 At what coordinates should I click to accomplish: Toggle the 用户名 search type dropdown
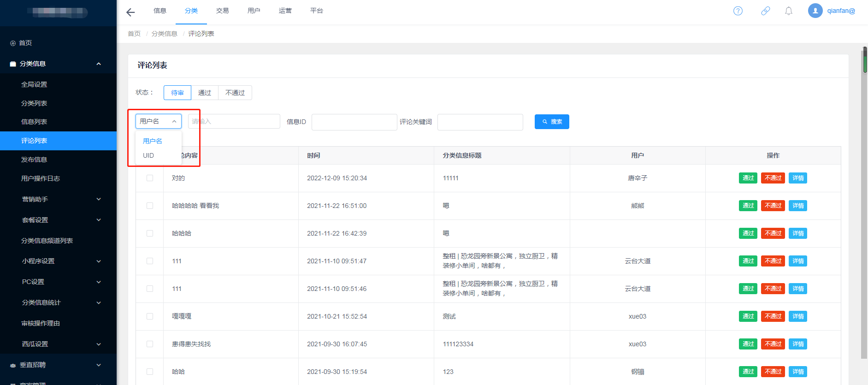(x=159, y=121)
